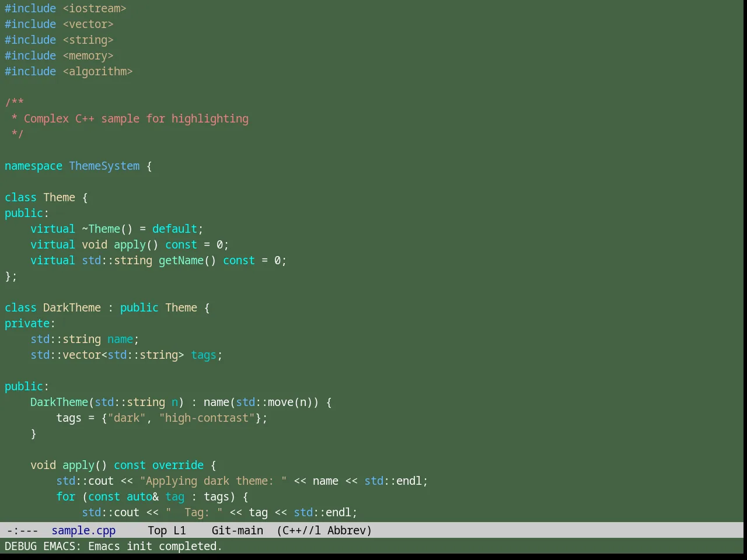Screen dimensions: 747x560
Task: Click 'class Theme {' declaration line
Action: (x=46, y=197)
